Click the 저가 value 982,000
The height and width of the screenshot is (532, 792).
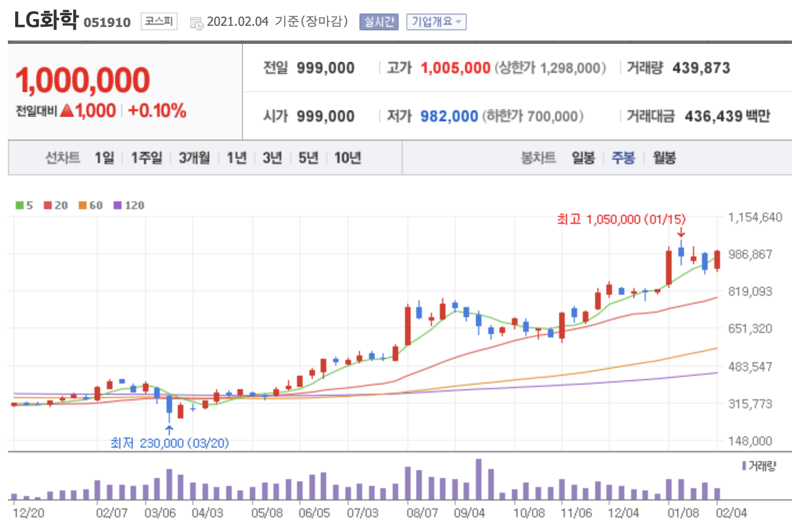pos(449,116)
